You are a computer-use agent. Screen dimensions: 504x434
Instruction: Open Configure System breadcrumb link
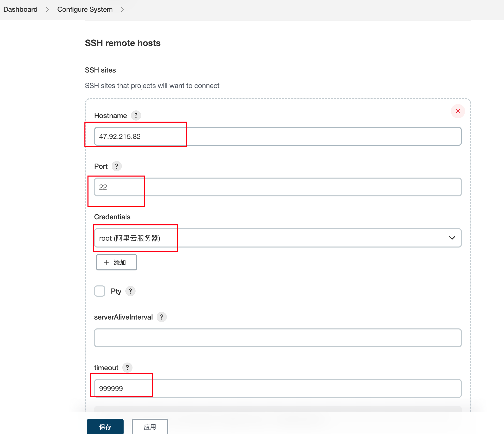click(85, 9)
